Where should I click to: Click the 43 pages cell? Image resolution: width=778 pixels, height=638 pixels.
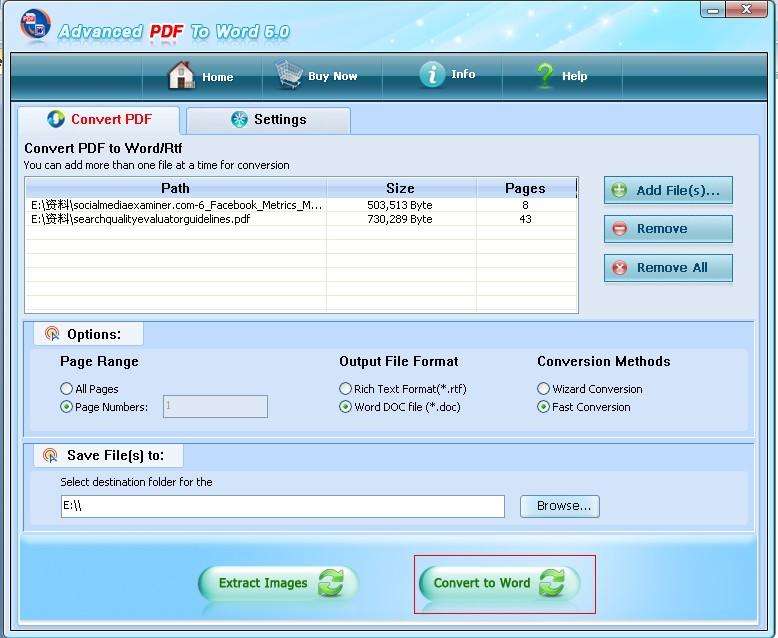point(525,219)
